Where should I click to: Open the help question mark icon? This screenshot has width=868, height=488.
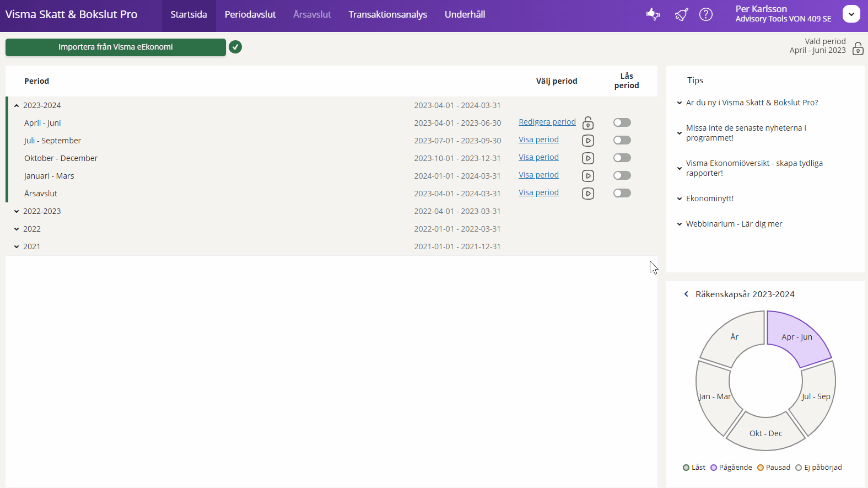[706, 14]
